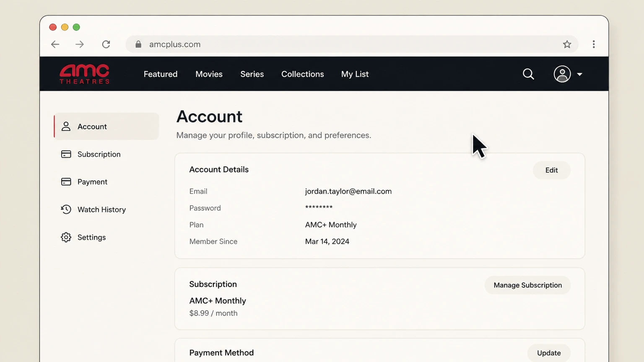Click the Plan field label
The height and width of the screenshot is (362, 644).
click(196, 225)
